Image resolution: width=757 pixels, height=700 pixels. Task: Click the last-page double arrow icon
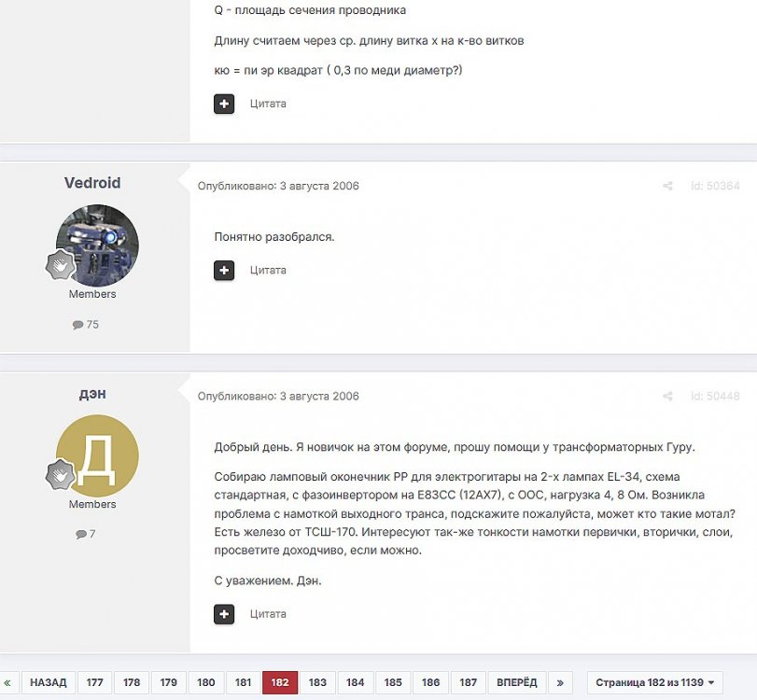(561, 682)
